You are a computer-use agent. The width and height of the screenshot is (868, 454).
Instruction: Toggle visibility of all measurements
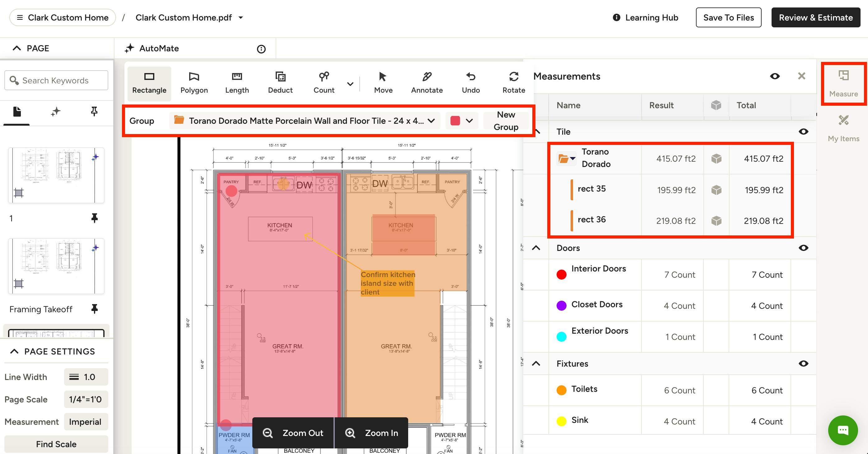click(775, 76)
